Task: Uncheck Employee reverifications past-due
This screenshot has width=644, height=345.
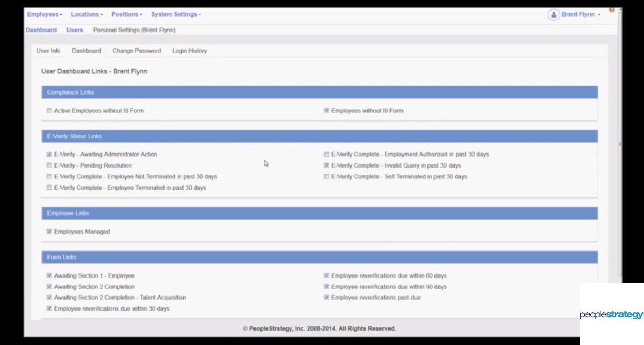Action: coord(327,297)
